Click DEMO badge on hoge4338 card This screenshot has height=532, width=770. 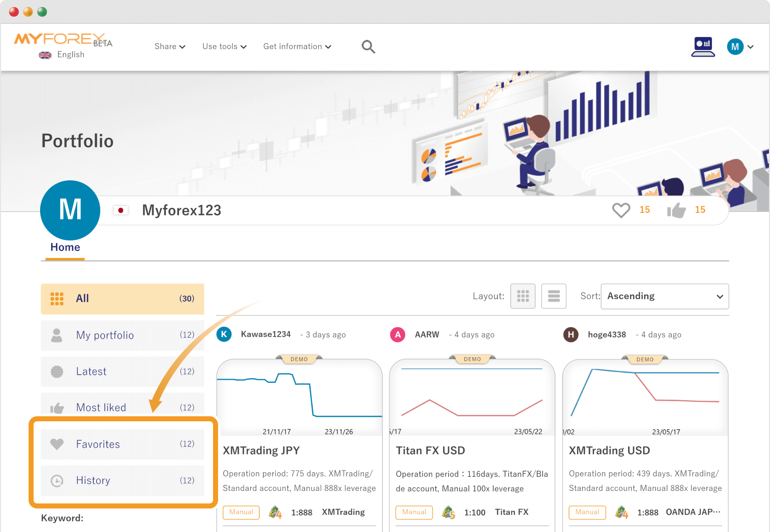(645, 359)
